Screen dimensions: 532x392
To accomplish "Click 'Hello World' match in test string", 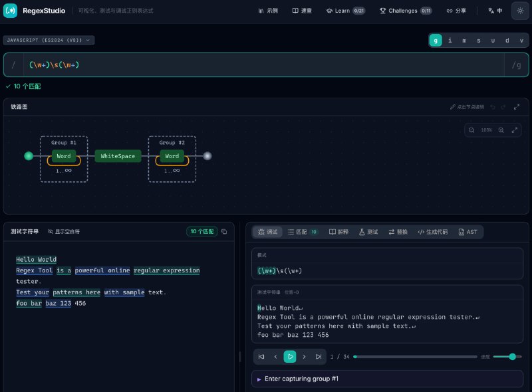I will coord(37,259).
